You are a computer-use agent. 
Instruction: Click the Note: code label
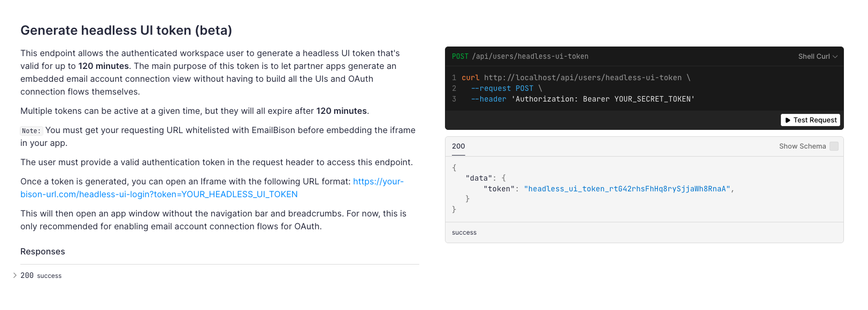pos(31,130)
